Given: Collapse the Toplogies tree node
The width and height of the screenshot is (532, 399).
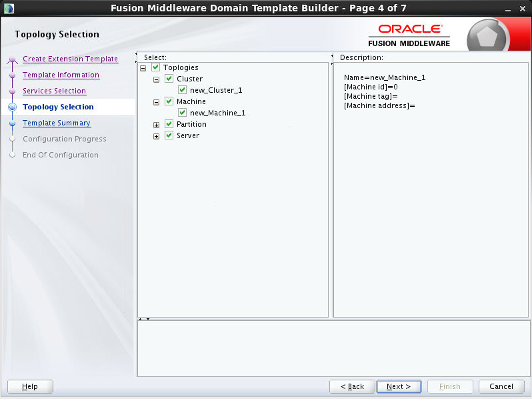Looking at the screenshot, I should (143, 68).
